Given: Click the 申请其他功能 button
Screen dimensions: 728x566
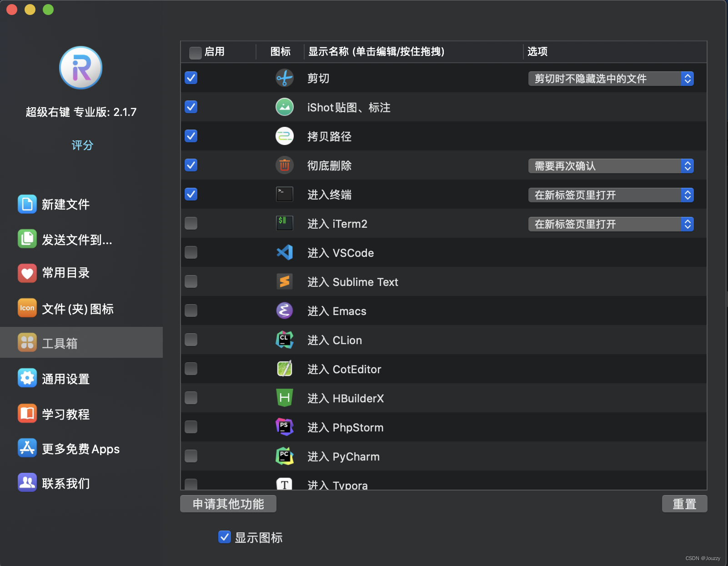Looking at the screenshot, I should click(x=228, y=504).
